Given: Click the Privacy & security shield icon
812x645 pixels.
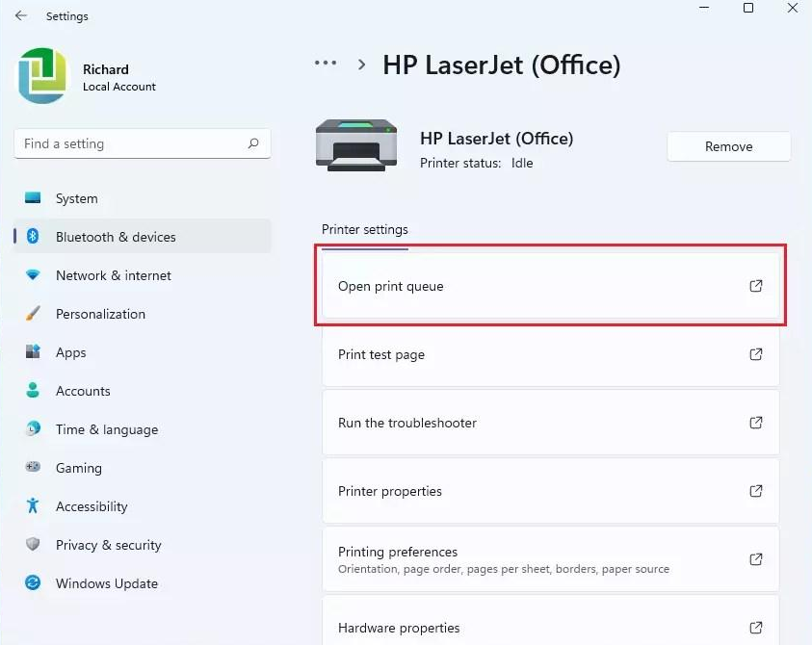Looking at the screenshot, I should click(x=33, y=544).
